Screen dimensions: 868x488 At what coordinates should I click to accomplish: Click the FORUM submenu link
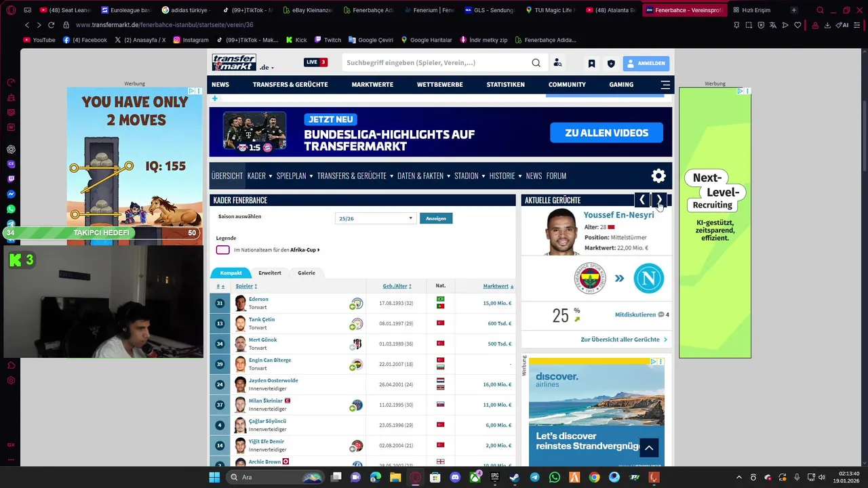556,176
